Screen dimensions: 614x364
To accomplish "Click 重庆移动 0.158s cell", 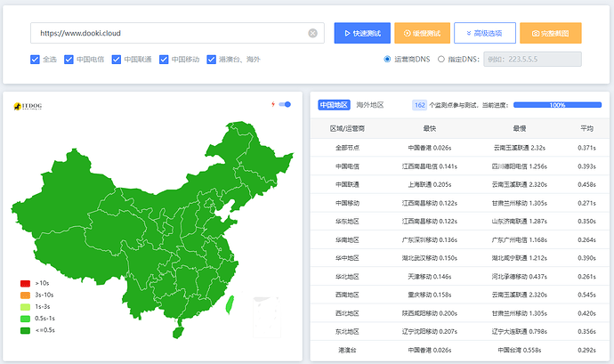I will click(430, 295).
